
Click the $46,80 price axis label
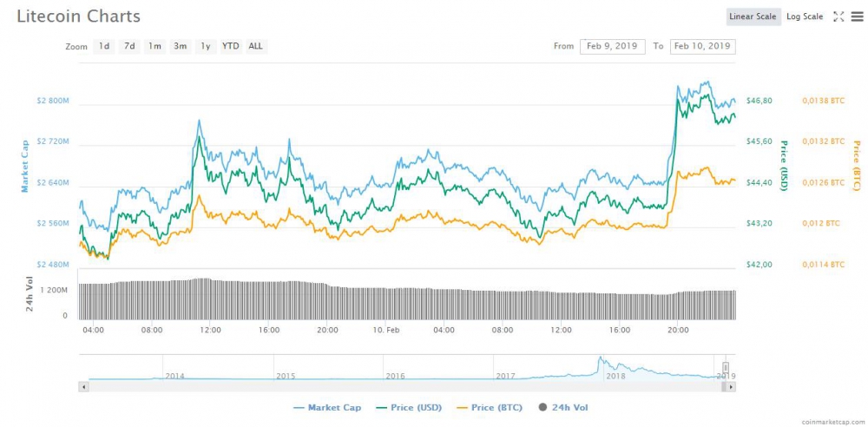[x=759, y=101]
